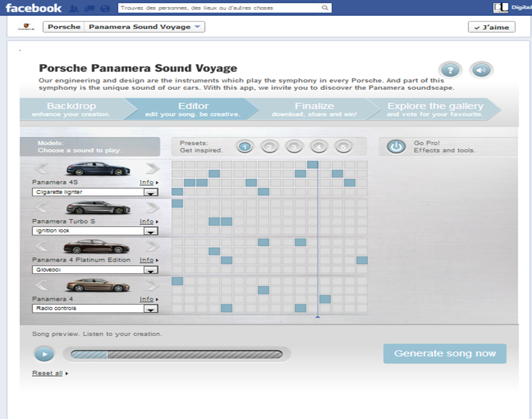
Task: Click right arrow beside Panamera 4 car
Action: (x=152, y=285)
